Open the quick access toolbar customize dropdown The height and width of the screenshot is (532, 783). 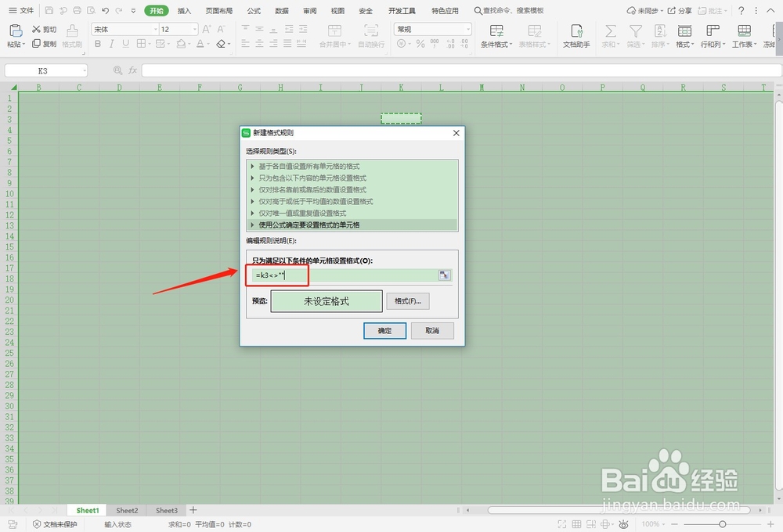(133, 10)
